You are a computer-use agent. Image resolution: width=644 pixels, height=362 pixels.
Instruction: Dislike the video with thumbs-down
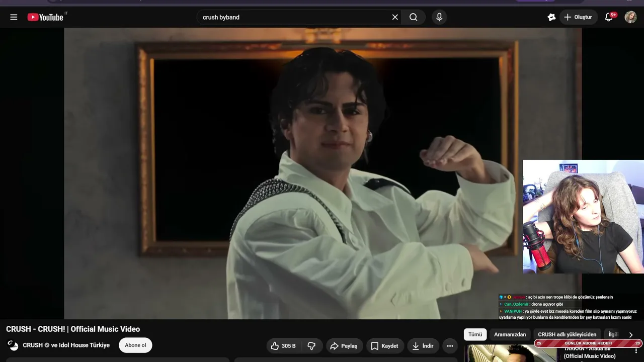tap(311, 346)
